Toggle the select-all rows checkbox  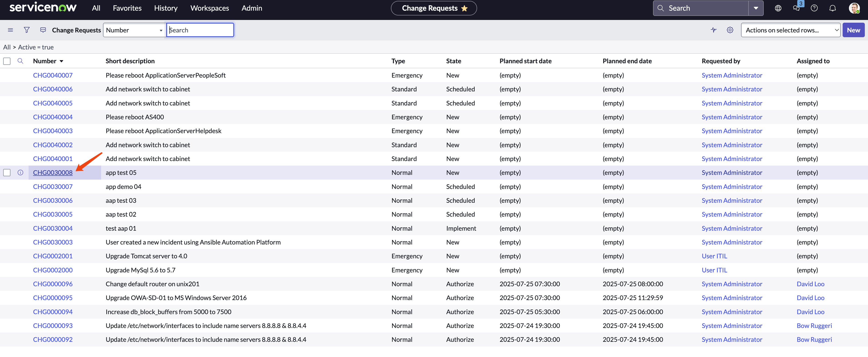pyautogui.click(x=7, y=61)
